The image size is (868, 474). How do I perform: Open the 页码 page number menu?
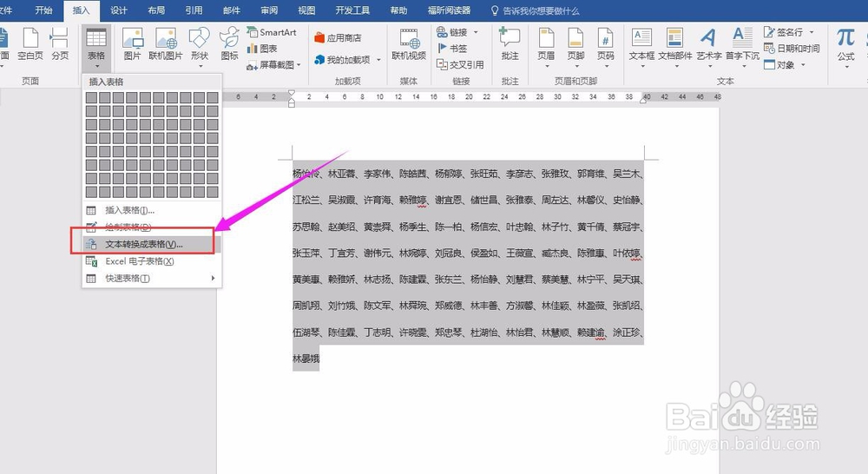pos(606,47)
